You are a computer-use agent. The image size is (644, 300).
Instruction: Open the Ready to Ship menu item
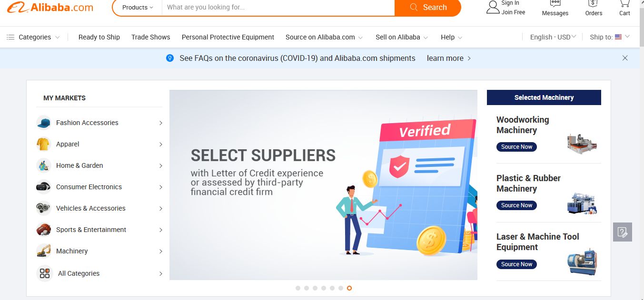(99, 37)
